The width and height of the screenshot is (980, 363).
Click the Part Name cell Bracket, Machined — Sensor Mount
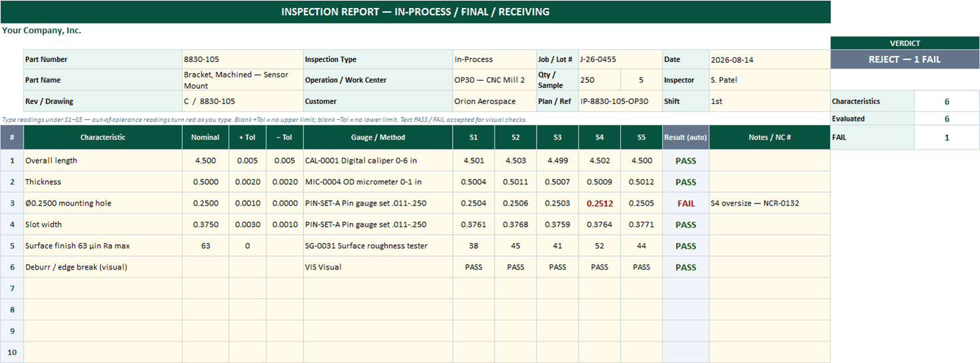(x=243, y=80)
